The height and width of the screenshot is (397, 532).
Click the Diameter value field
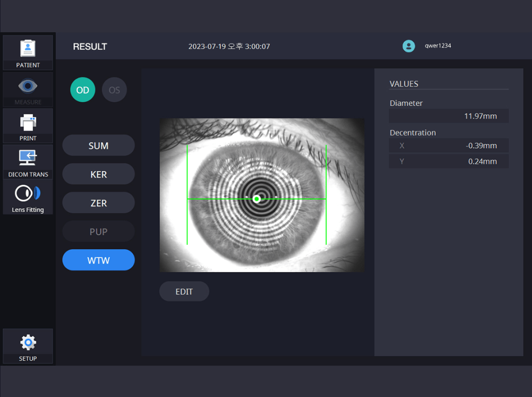tap(449, 116)
